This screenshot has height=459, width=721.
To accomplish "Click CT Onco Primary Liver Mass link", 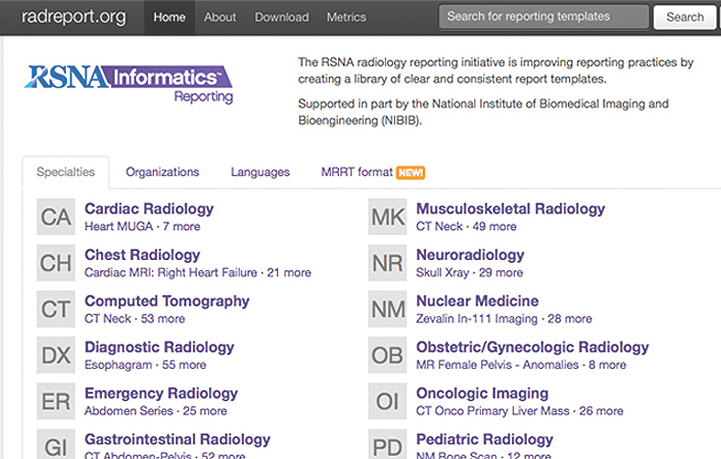I will point(492,411).
